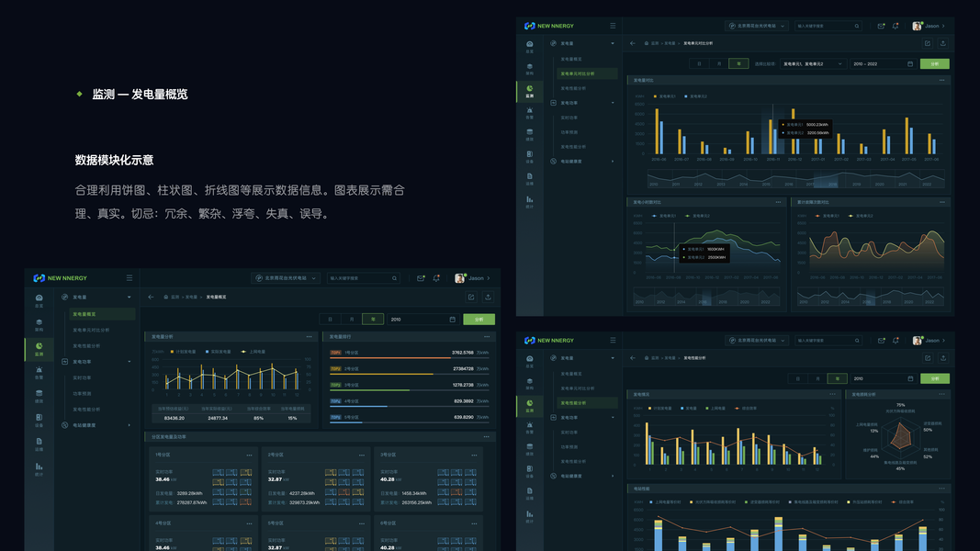Toggle 发电单元2 legend in 发电小时数对比 chart
This screenshot has width=980, height=551.
tap(697, 216)
